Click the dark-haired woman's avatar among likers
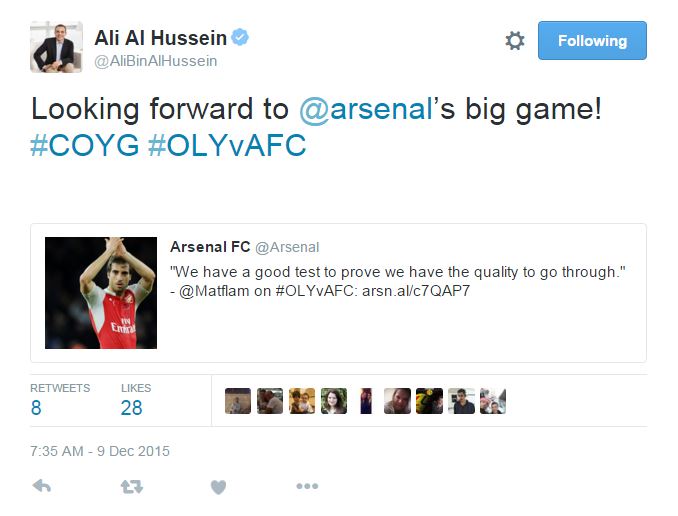678x516 pixels. [x=334, y=401]
